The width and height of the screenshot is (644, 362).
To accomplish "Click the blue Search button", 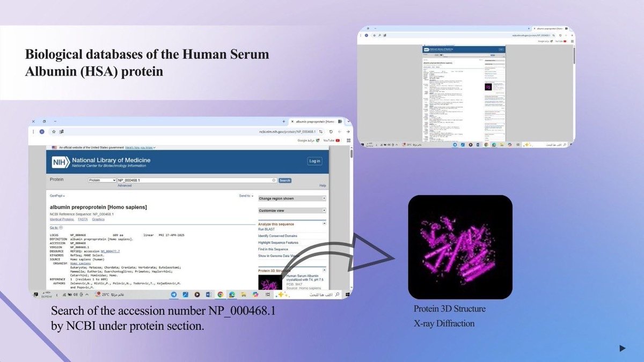I will 285,180.
